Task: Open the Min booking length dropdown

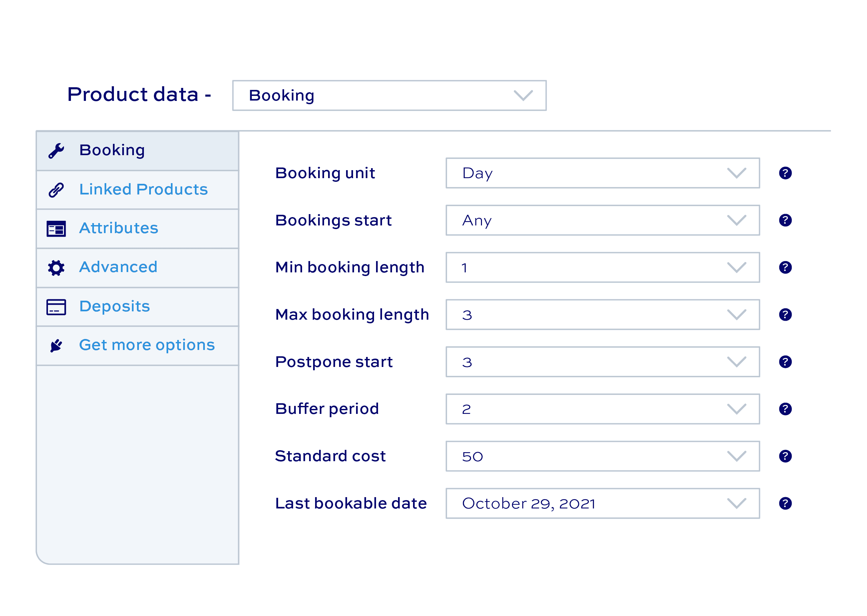Action: 603,267
